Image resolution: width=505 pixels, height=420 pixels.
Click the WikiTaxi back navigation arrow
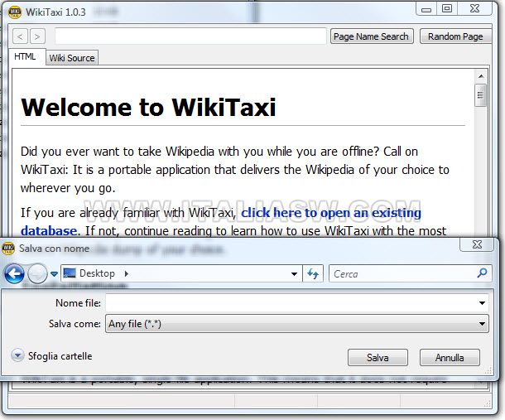click(x=21, y=36)
